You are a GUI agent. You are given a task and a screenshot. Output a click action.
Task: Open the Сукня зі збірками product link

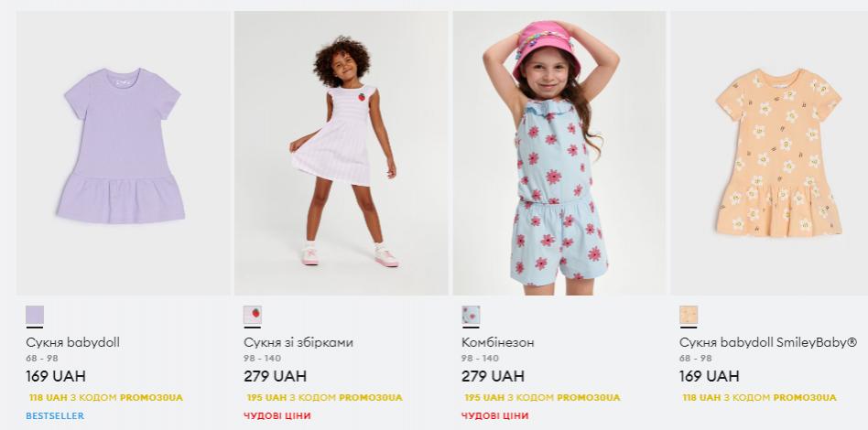point(298,342)
